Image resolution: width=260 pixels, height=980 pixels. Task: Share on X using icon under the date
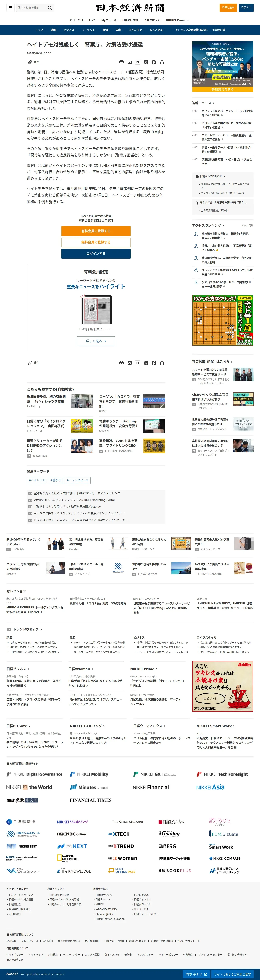pyautogui.click(x=146, y=62)
